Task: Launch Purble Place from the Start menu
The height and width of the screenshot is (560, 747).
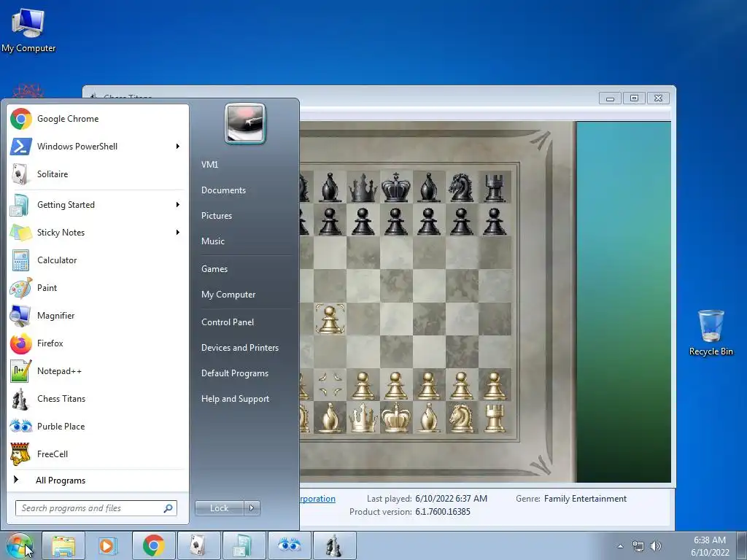Action: pyautogui.click(x=97, y=426)
